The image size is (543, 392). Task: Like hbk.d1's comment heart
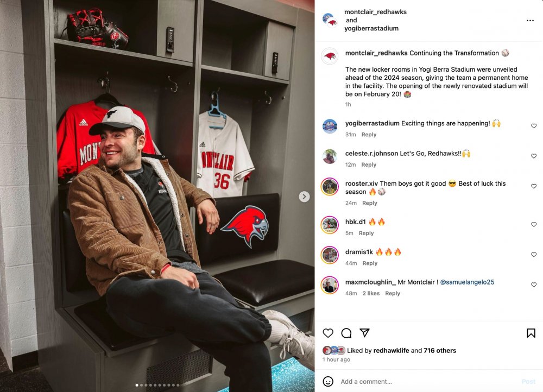coord(534,224)
